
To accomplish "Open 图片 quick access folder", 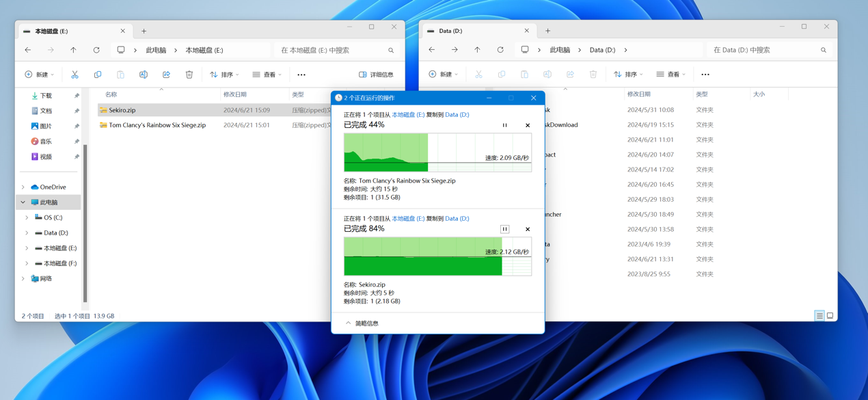I will click(x=46, y=126).
